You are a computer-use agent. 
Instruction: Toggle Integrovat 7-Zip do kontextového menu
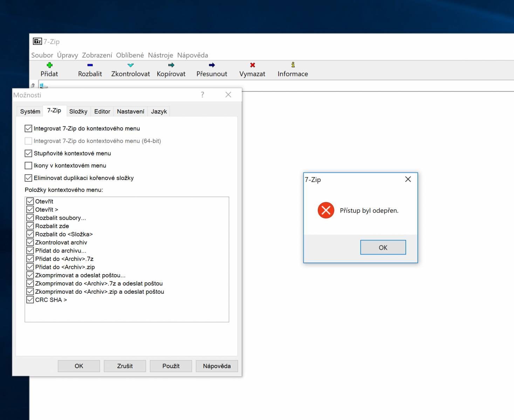[x=28, y=128]
